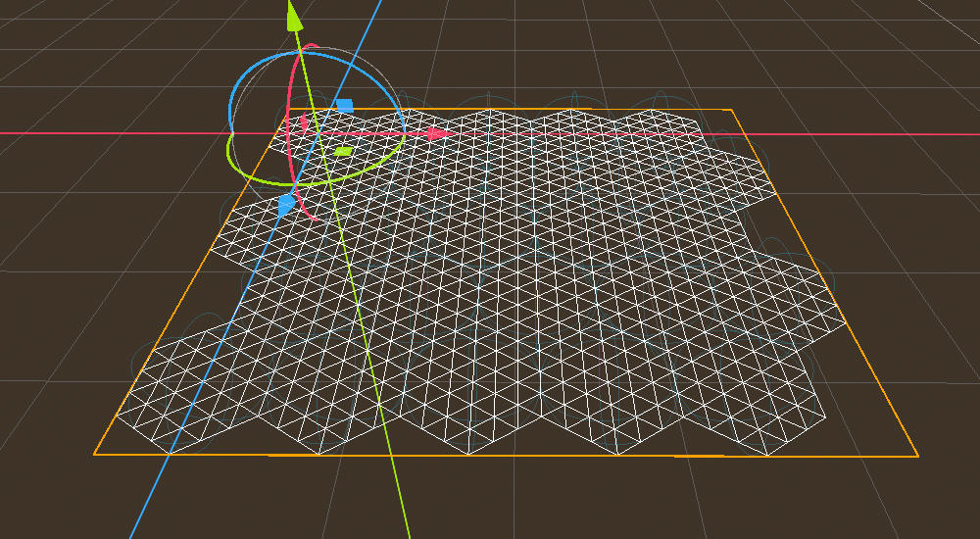Viewport: 980px width, 539px height.
Task: Grab the green Y-axis arrow handle
Action: (294, 17)
